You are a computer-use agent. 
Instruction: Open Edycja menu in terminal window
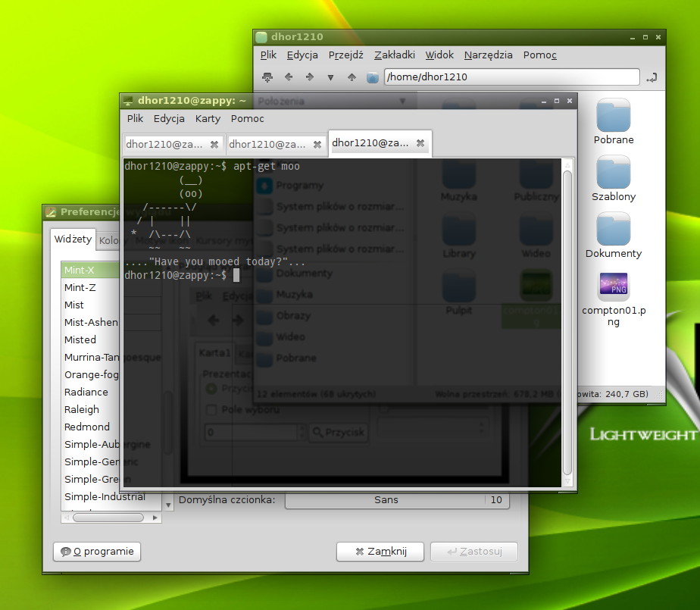169,119
